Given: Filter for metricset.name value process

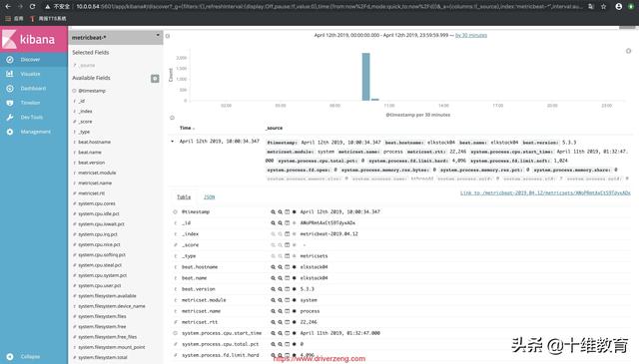Looking at the screenshot, I should click(x=273, y=311).
